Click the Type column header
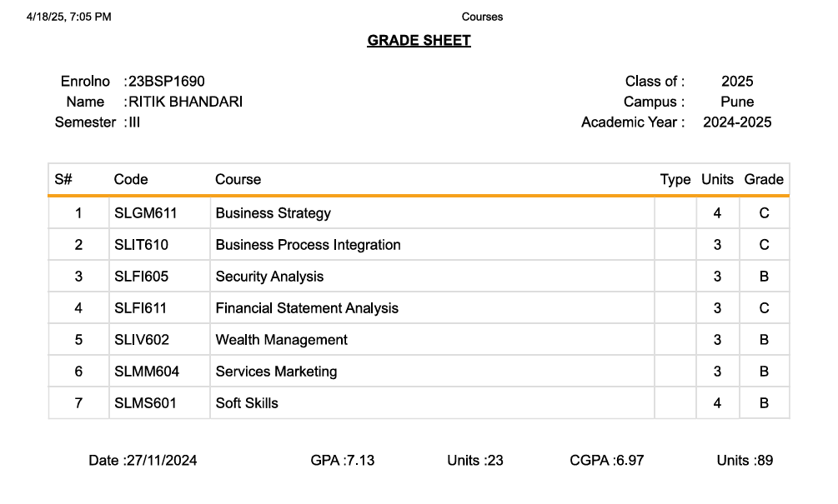 pos(675,179)
